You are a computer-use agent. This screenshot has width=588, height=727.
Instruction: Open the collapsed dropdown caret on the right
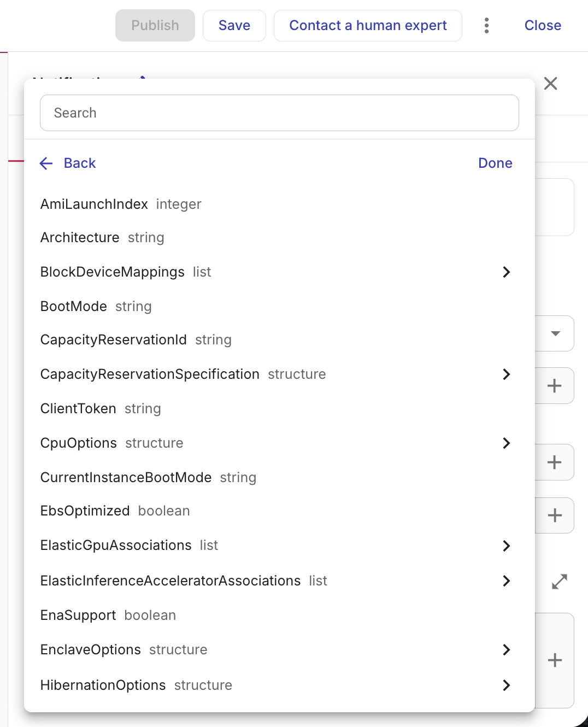555,333
